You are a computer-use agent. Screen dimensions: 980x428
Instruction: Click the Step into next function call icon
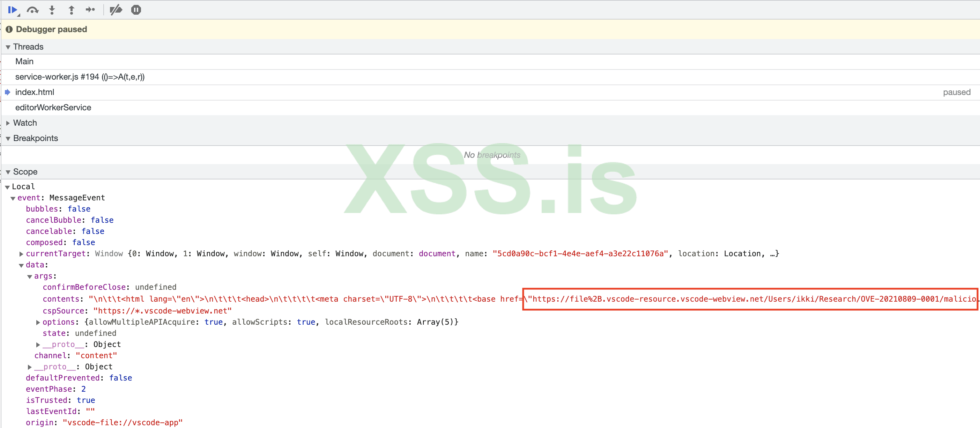(x=52, y=10)
